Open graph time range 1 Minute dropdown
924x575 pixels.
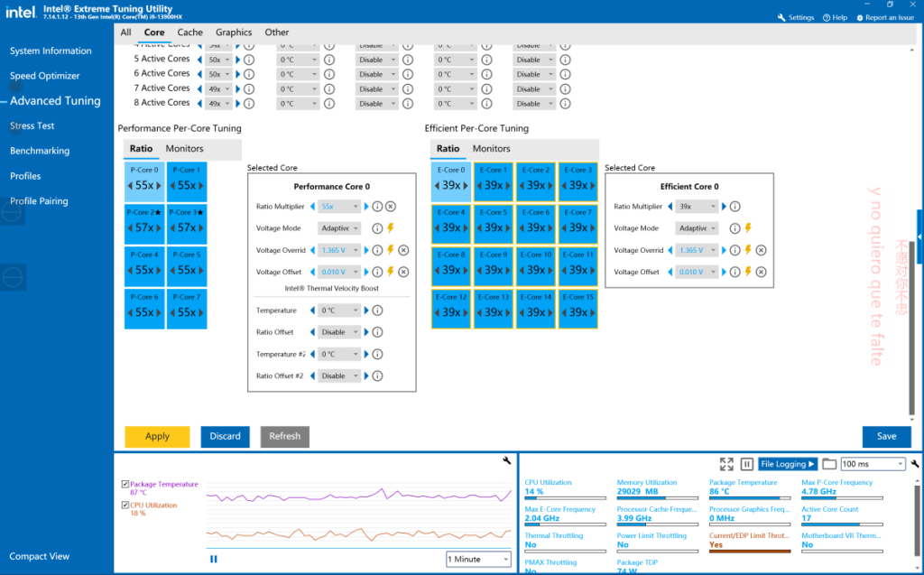tap(478, 559)
